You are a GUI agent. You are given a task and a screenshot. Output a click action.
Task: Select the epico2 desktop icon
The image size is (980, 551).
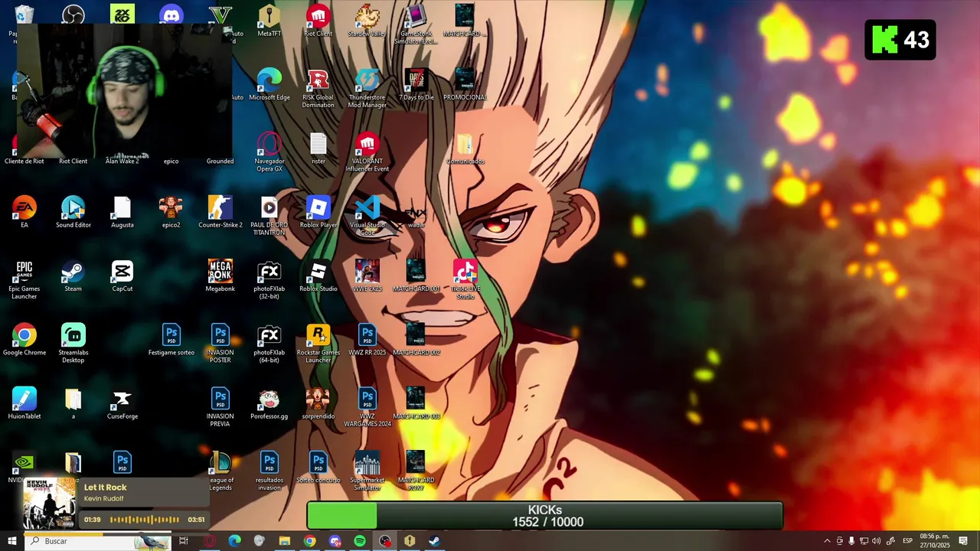tap(171, 212)
